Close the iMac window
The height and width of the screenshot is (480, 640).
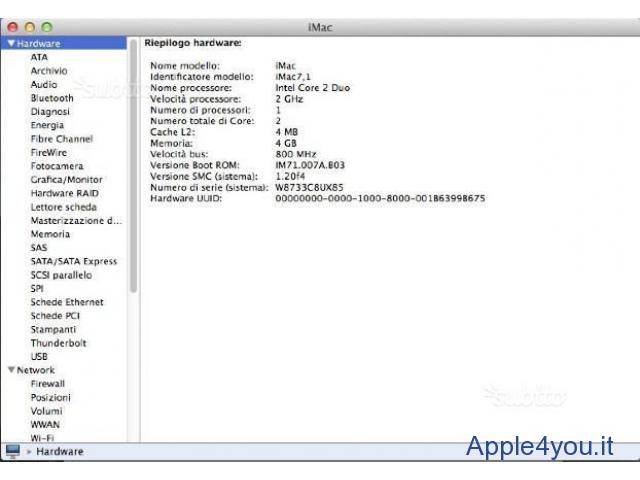(x=13, y=27)
